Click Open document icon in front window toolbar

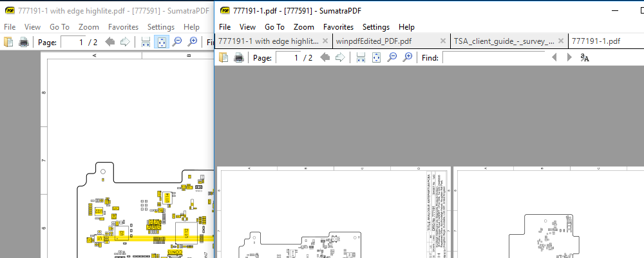click(x=223, y=57)
